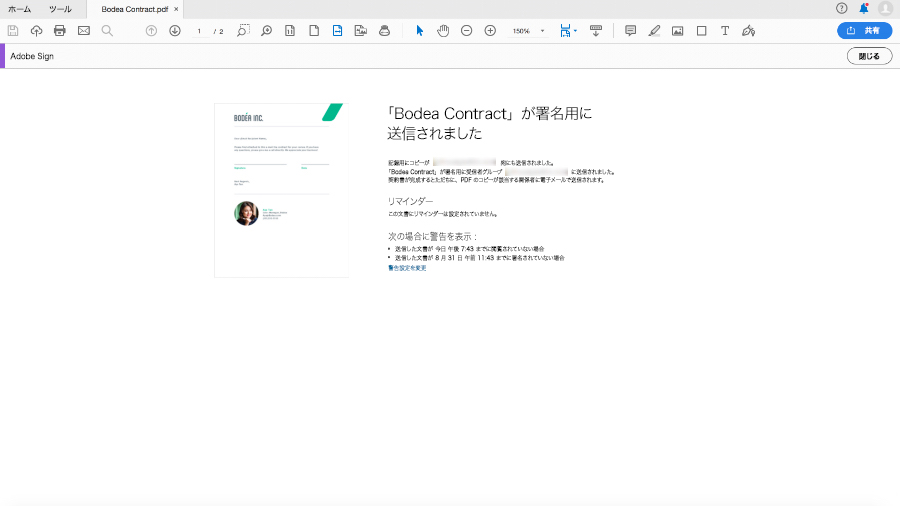Select the rectangle shape tool
This screenshot has width=900, height=506.
click(701, 31)
